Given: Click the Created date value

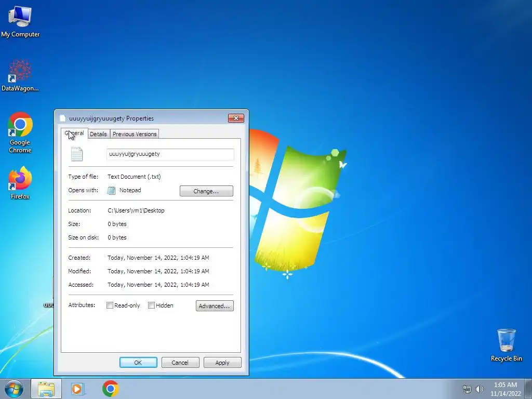Looking at the screenshot, I should click(x=158, y=258).
